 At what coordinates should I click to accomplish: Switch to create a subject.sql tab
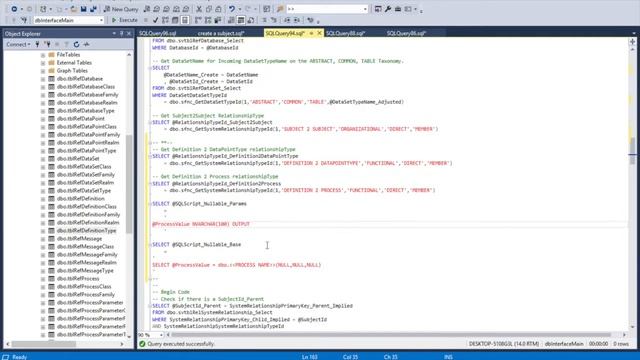pos(221,33)
